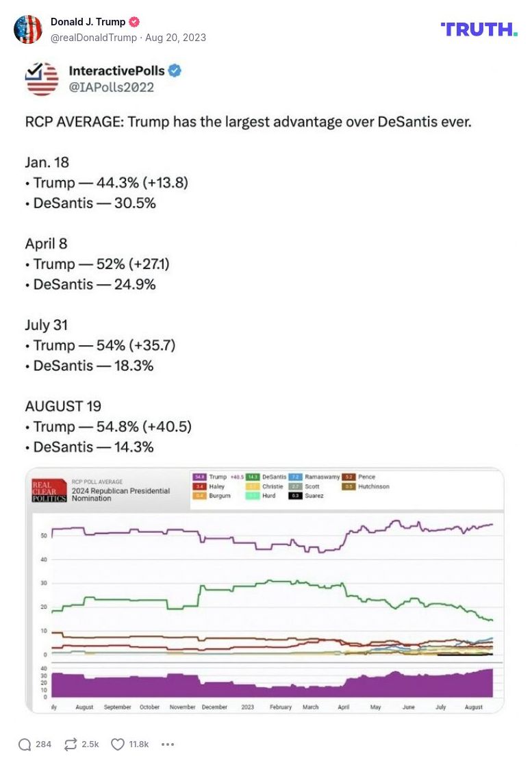Open the three-dot more options menu
Viewport: 532px width, 765px height.
(168, 744)
